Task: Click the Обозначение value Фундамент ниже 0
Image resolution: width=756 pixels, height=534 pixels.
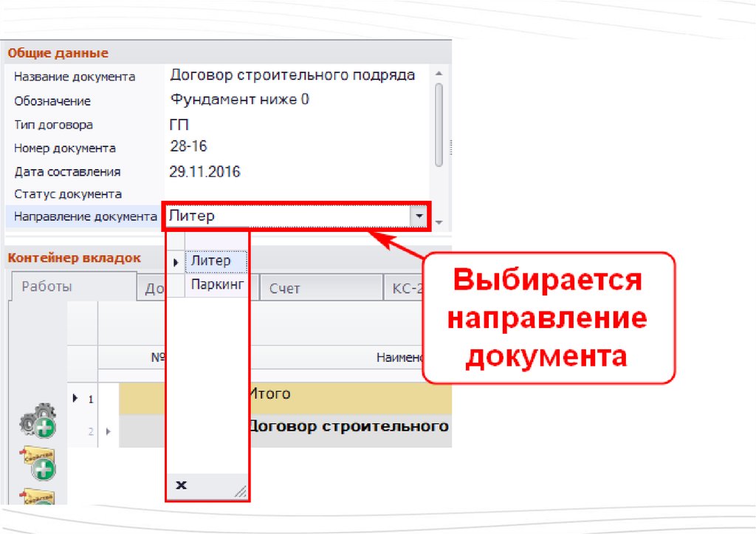Action: pos(240,100)
